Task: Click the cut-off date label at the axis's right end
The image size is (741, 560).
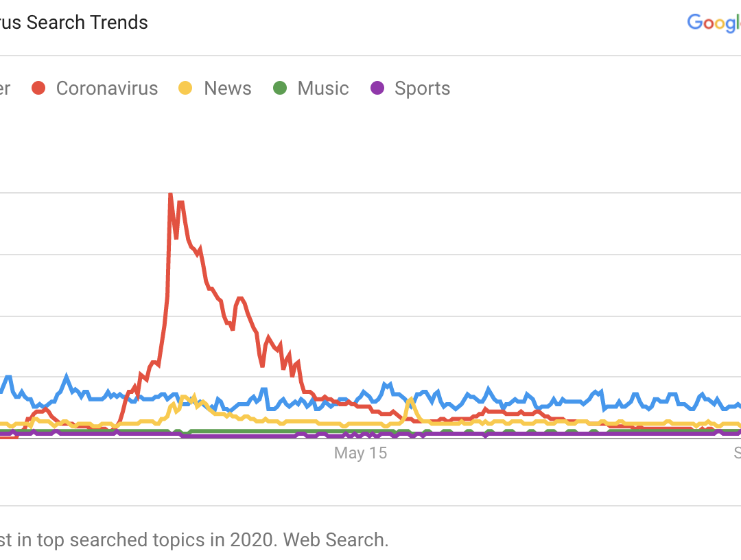Action: click(x=737, y=453)
